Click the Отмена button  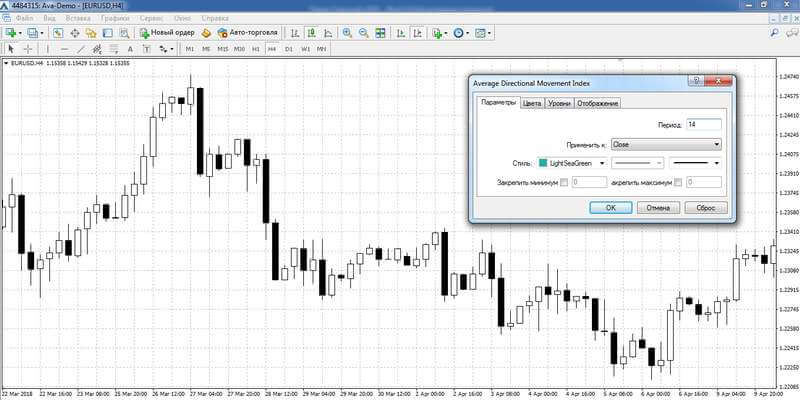pyautogui.click(x=658, y=208)
